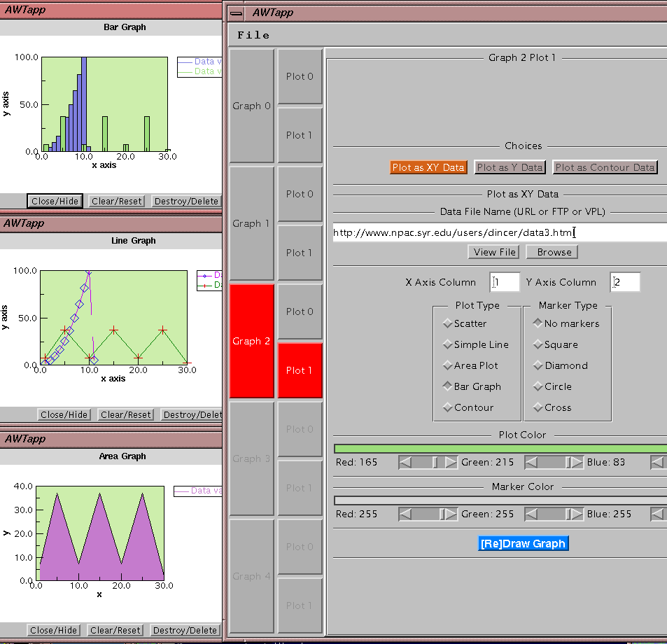This screenshot has height=644, width=667.
Task: Select Square marker type
Action: click(x=556, y=344)
